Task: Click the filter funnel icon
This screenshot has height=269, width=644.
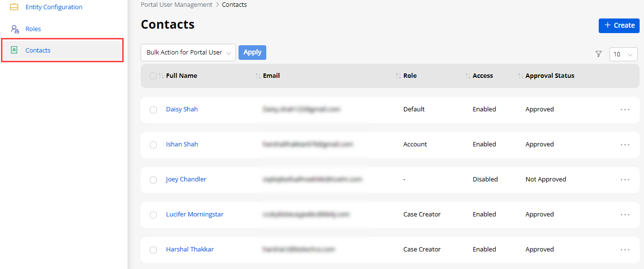Action: tap(599, 54)
